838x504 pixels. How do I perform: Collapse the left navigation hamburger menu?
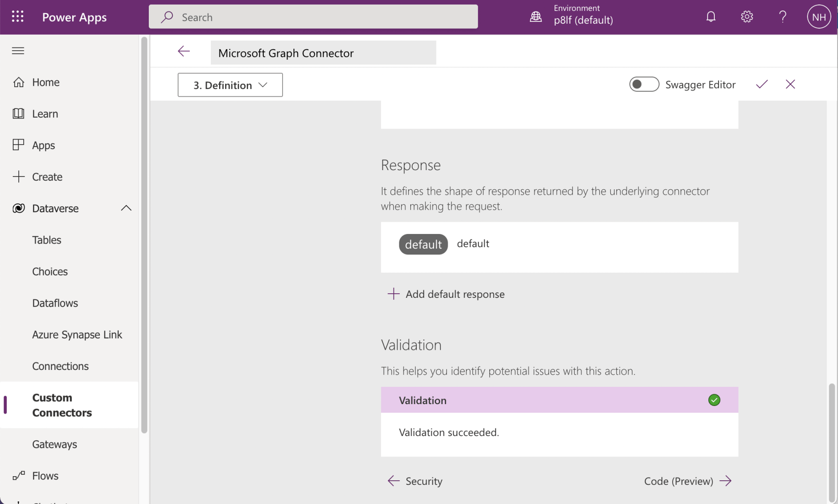pyautogui.click(x=18, y=51)
